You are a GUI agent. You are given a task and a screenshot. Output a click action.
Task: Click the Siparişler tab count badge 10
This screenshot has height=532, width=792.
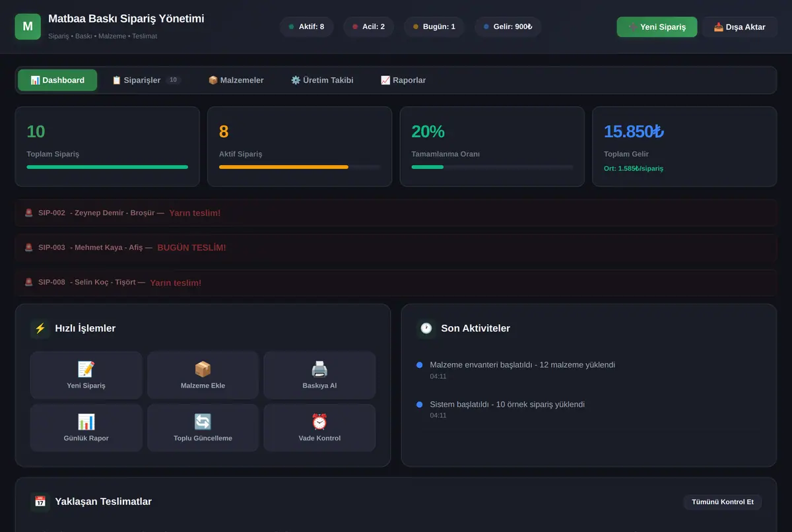coord(173,80)
